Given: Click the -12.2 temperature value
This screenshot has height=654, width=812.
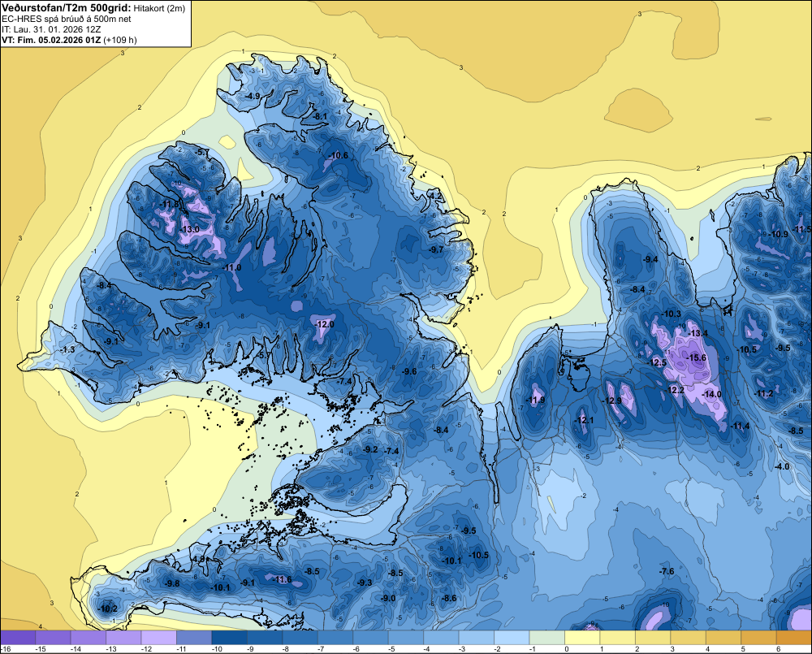Looking at the screenshot, I should [x=674, y=390].
